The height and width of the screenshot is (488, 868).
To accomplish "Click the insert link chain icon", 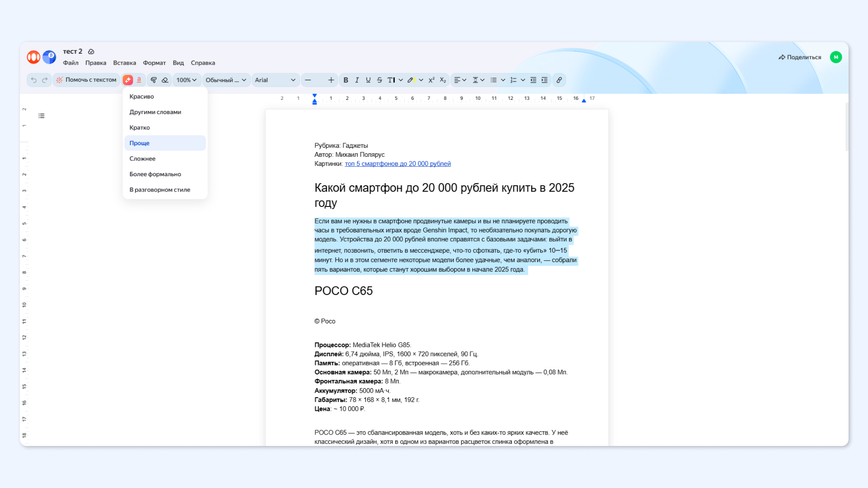I will coord(559,80).
